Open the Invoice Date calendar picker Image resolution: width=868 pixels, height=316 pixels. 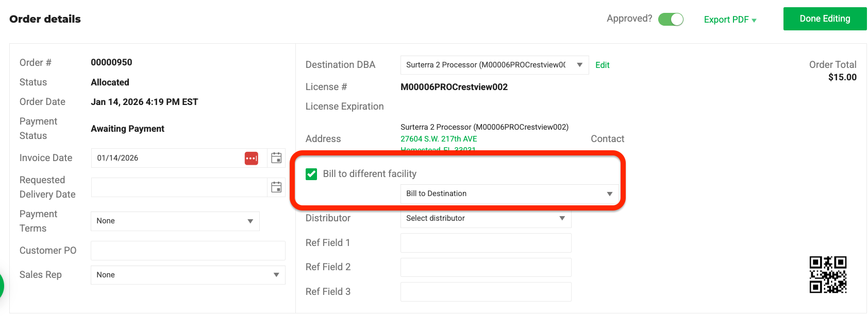[x=276, y=158]
